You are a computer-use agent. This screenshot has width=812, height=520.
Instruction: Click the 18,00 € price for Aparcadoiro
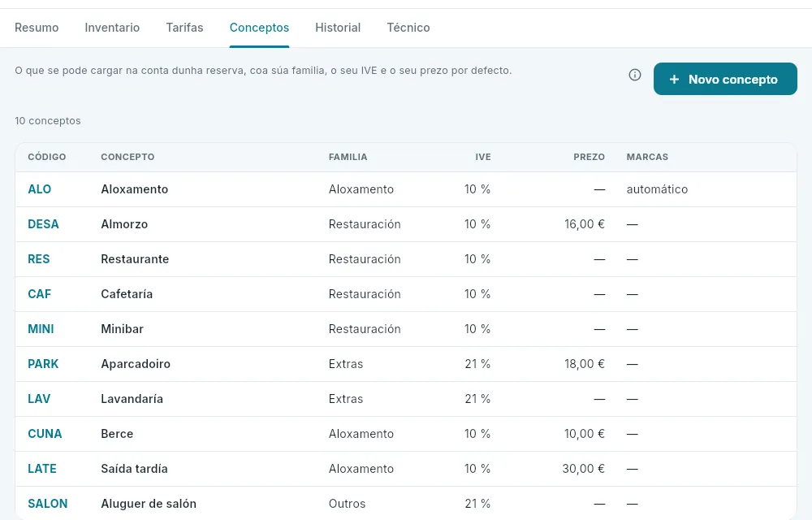[584, 364]
